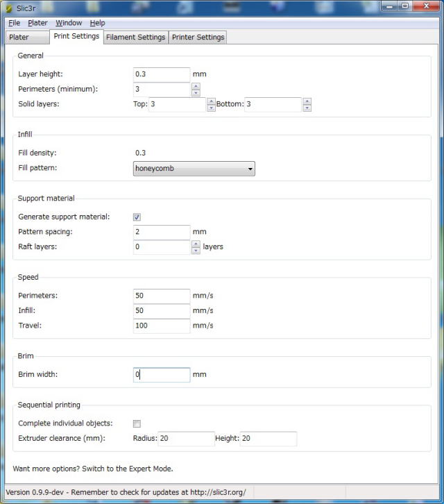Decrease Raft layers with down arrow
The width and height of the screenshot is (444, 504).
(x=196, y=251)
